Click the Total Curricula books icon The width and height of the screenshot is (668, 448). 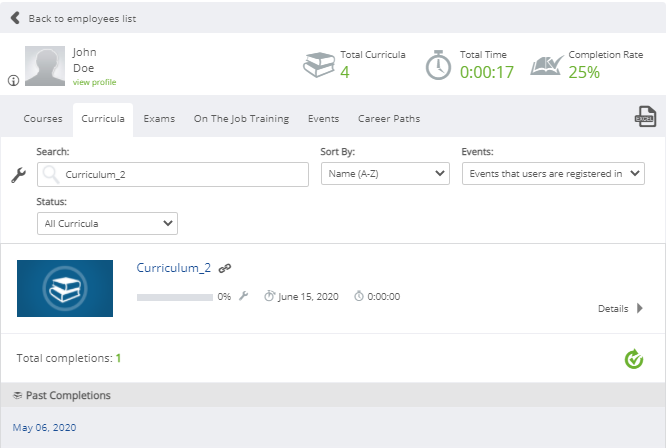pyautogui.click(x=319, y=65)
